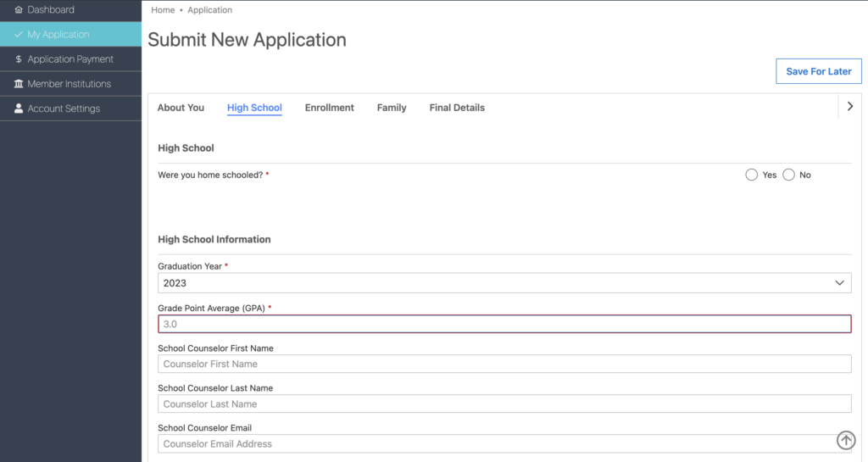The height and width of the screenshot is (462, 868).
Task: Click the scroll-to-top arrow circle icon
Action: (x=845, y=441)
